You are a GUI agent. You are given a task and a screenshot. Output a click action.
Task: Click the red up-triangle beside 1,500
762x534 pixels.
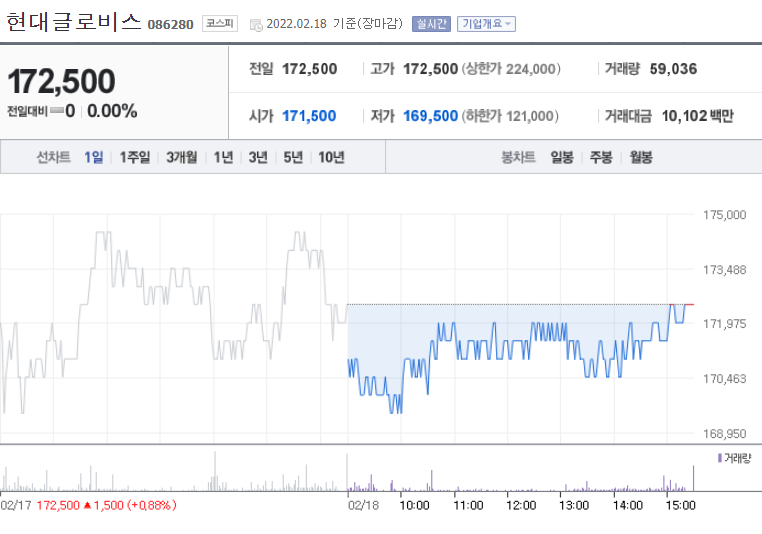(87, 505)
